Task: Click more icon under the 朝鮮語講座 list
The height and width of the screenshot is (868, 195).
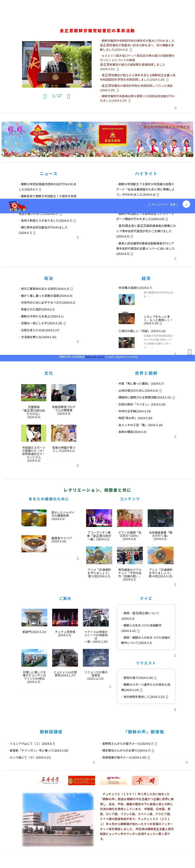Action: click(x=94, y=762)
